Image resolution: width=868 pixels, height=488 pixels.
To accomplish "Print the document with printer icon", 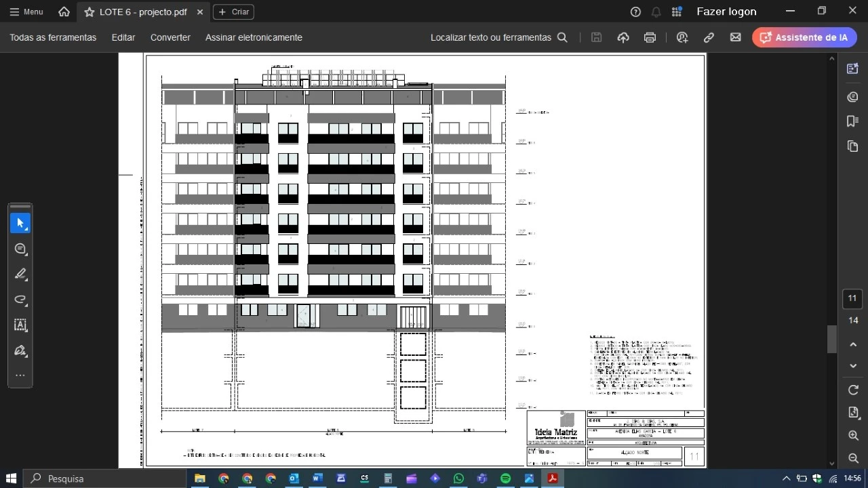I will click(x=650, y=38).
